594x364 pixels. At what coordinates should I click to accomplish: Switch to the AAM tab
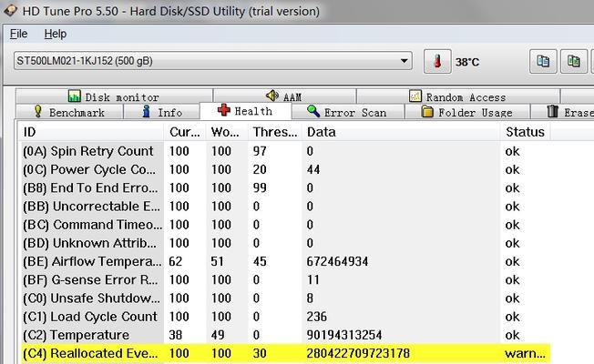[284, 96]
